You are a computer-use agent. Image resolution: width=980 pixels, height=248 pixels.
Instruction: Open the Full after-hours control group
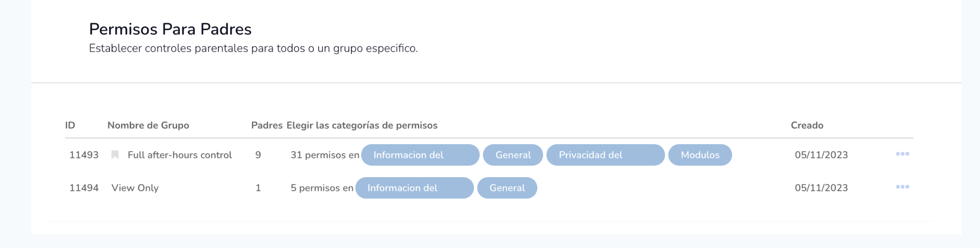(179, 155)
